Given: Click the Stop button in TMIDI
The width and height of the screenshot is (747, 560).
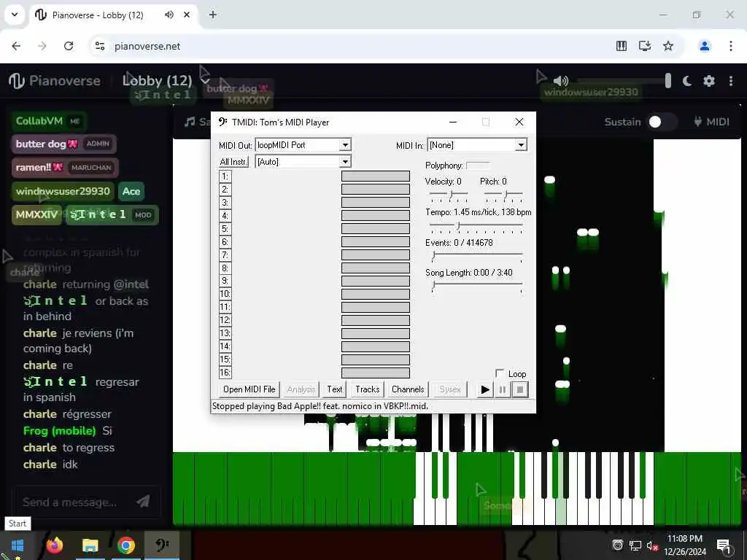Looking at the screenshot, I should tap(519, 389).
